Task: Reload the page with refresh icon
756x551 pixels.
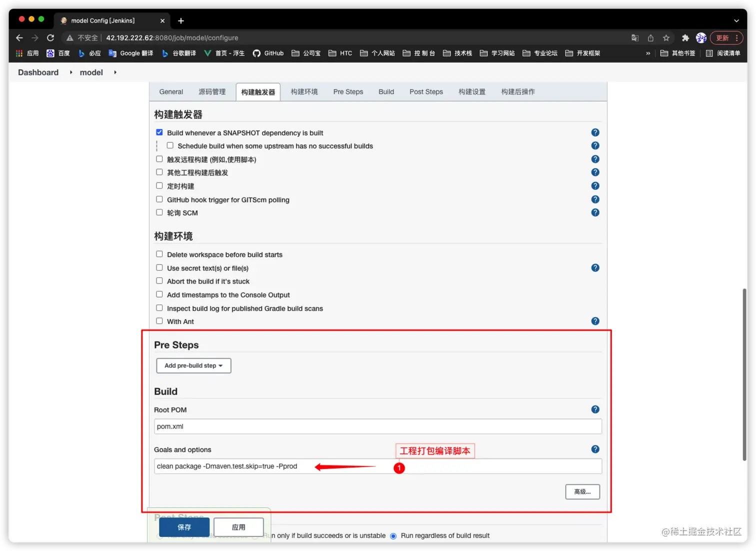Action: (50, 38)
